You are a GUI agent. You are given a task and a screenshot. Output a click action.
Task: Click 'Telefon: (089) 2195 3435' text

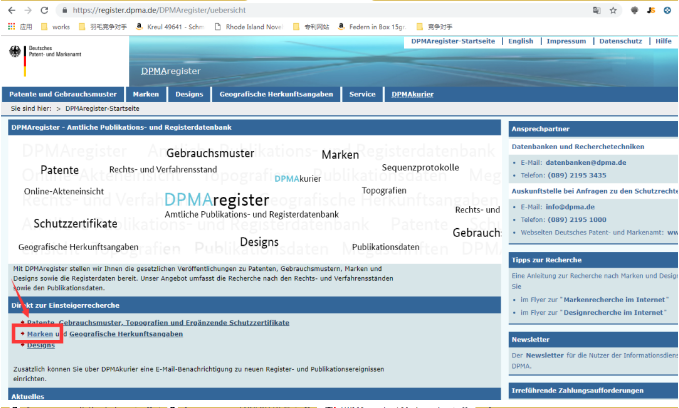(x=563, y=175)
